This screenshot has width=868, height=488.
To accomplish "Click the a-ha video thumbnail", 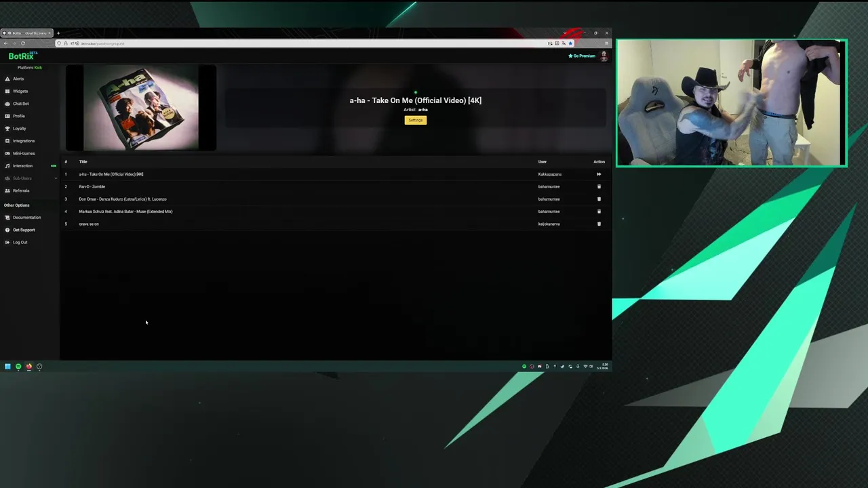I will point(141,108).
